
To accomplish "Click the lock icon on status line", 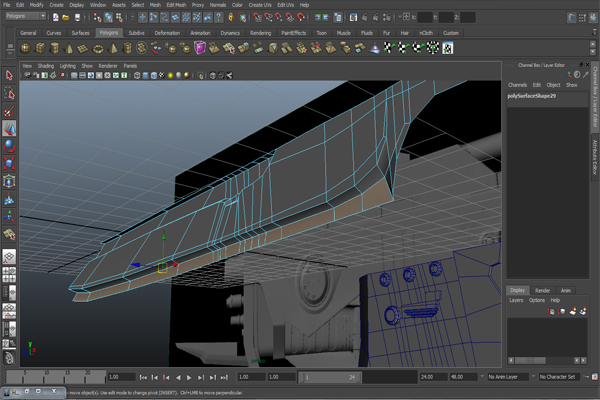I will tap(231, 17).
